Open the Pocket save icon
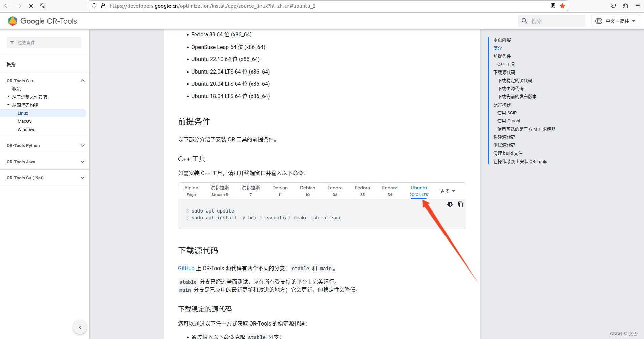644x339 pixels. coord(613,6)
